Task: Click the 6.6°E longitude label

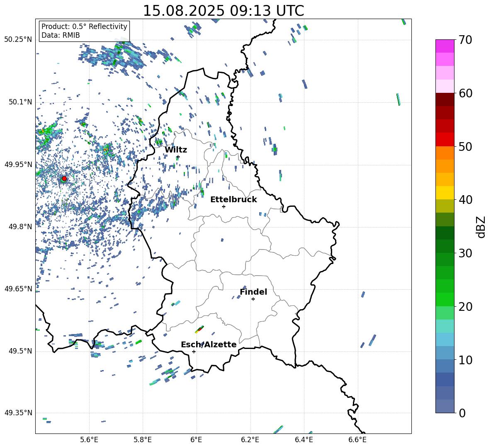Action: coord(357,440)
